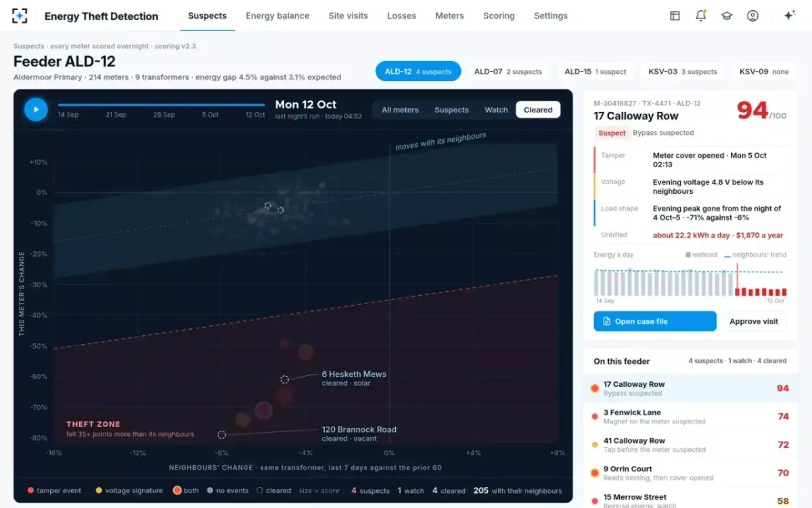Screen dimensions: 812x508
Task: Click the Voltage evidence row
Action: [690, 186]
